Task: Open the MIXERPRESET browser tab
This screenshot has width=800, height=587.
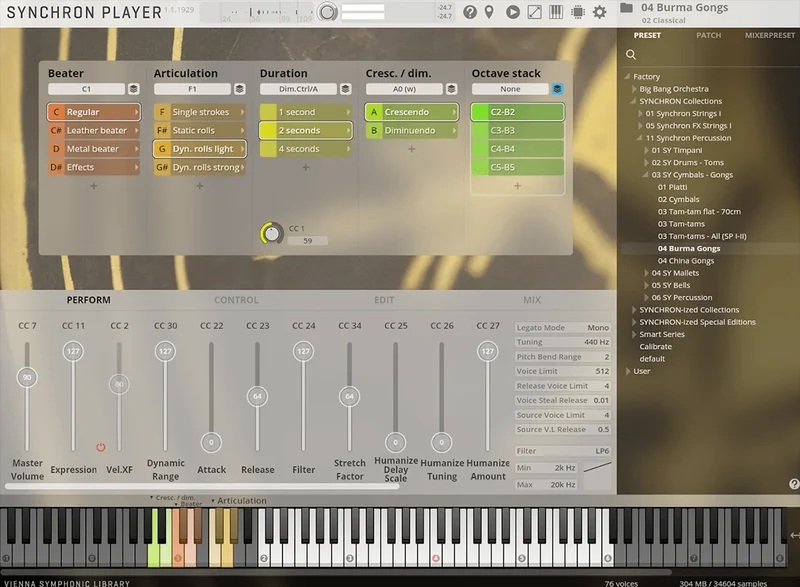Action: (x=770, y=35)
